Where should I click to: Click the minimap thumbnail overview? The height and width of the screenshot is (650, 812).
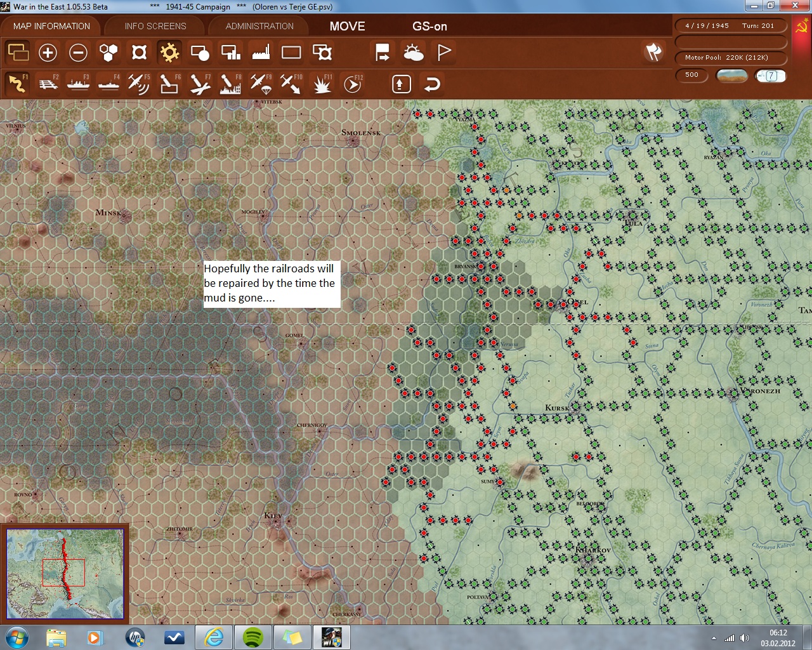(x=65, y=574)
